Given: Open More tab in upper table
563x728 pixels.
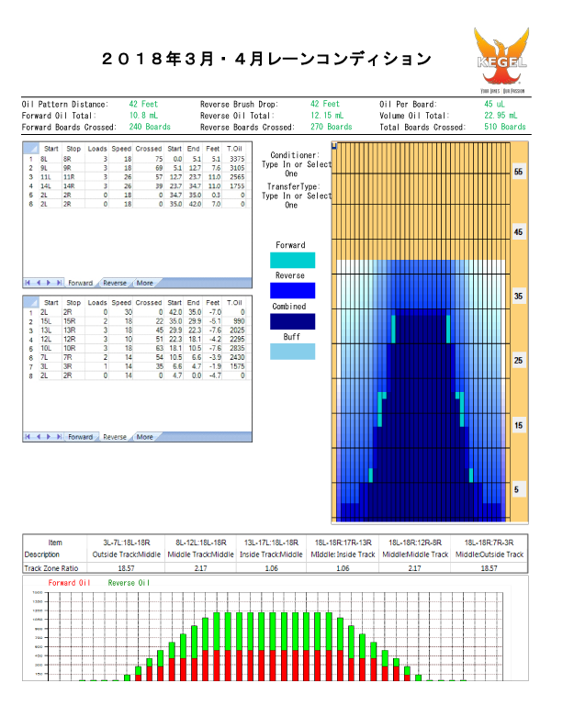Looking at the screenshot, I should (x=145, y=283).
